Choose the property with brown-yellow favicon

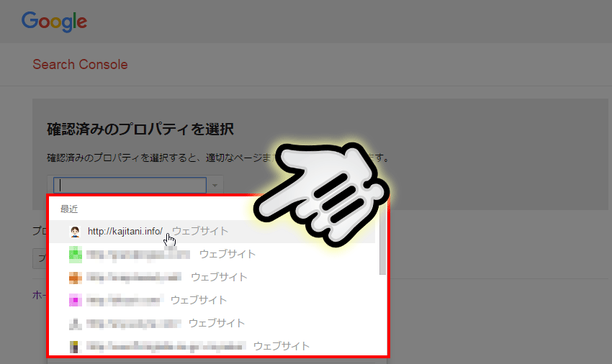212,345
